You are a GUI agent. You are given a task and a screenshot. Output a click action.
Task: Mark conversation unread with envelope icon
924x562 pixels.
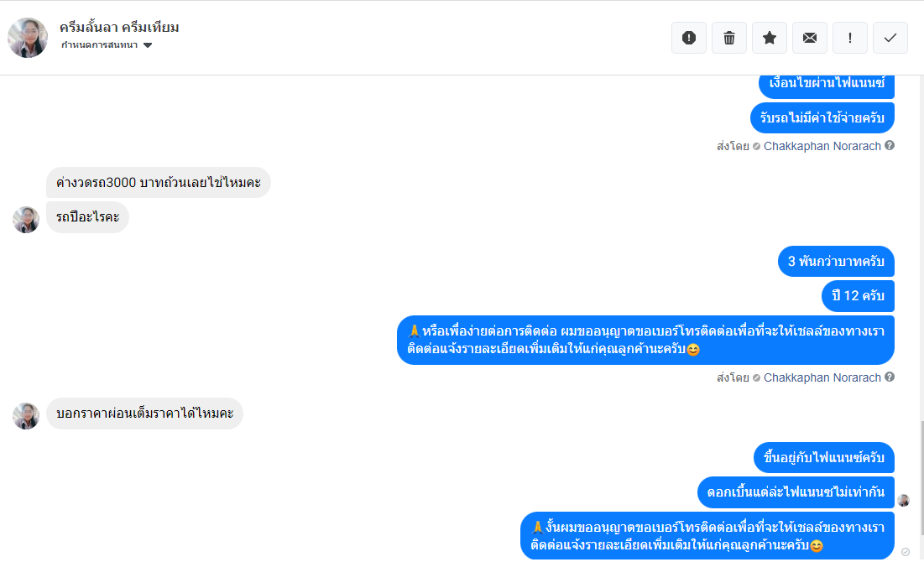point(810,38)
